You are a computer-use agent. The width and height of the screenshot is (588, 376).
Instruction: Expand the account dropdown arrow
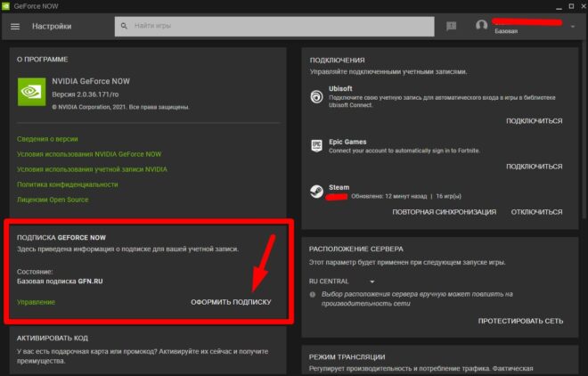click(x=573, y=26)
